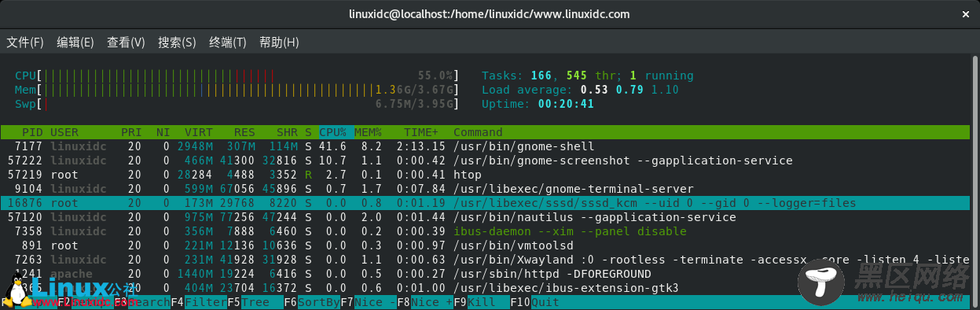Click the 41.6 CPU% value
The image size is (980, 310).
click(333, 146)
